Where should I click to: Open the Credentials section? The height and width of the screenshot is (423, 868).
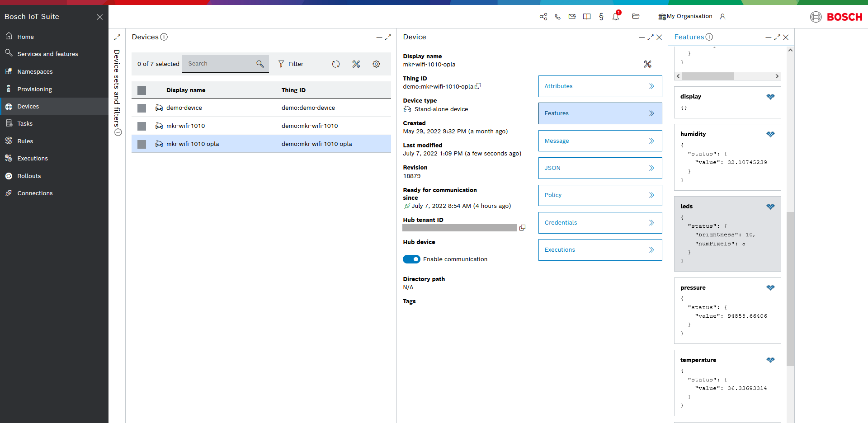[x=600, y=223]
